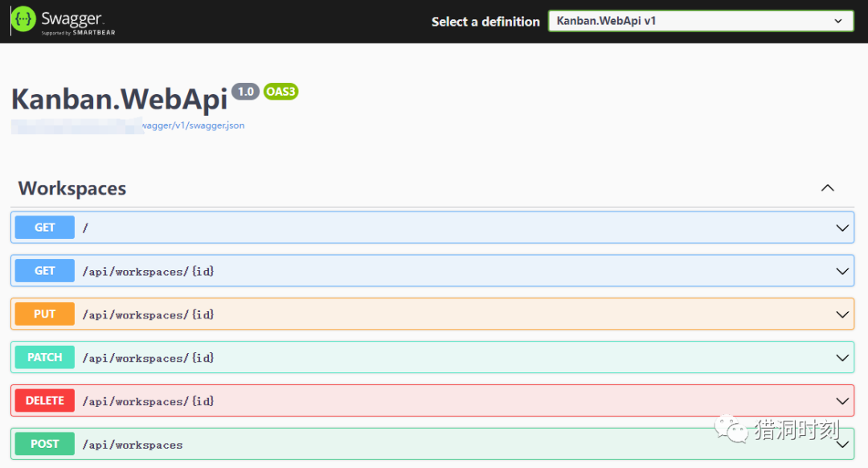Open the swagger.json link

pos(193,125)
